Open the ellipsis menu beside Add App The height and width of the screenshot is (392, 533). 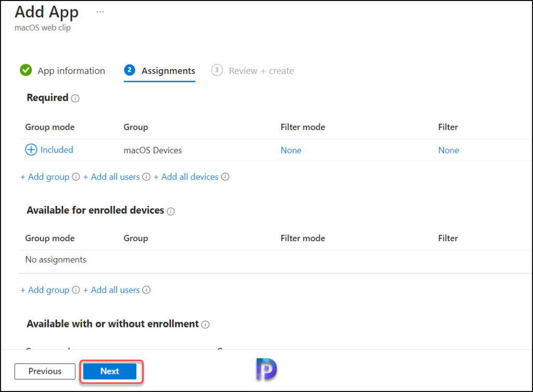pyautogui.click(x=100, y=12)
